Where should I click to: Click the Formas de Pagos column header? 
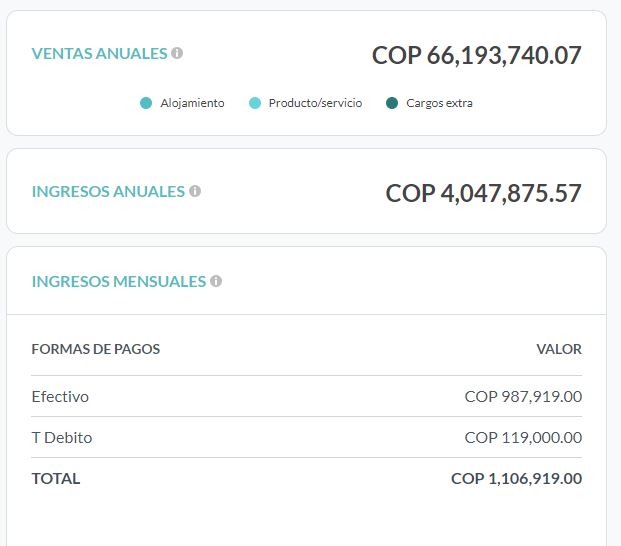pyautogui.click(x=96, y=349)
